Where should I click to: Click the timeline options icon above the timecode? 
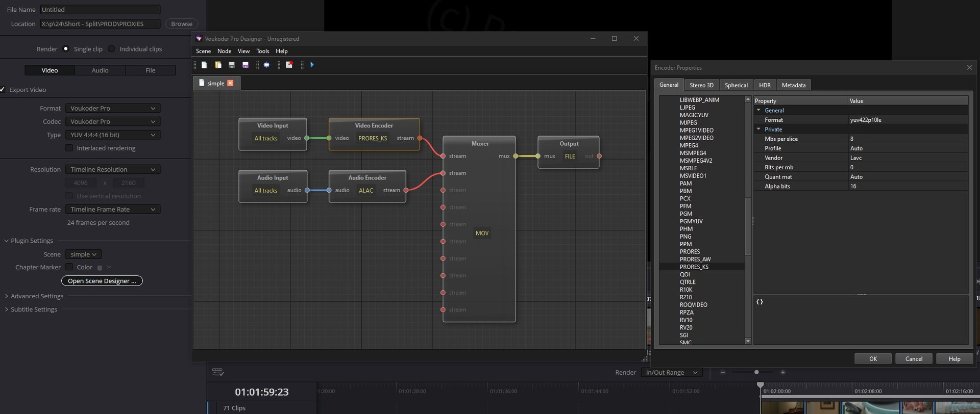218,372
